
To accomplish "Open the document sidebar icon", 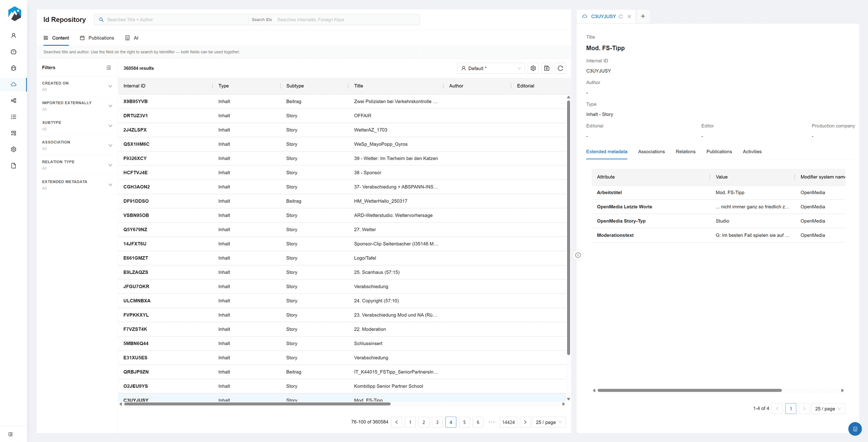I will pos(14,166).
